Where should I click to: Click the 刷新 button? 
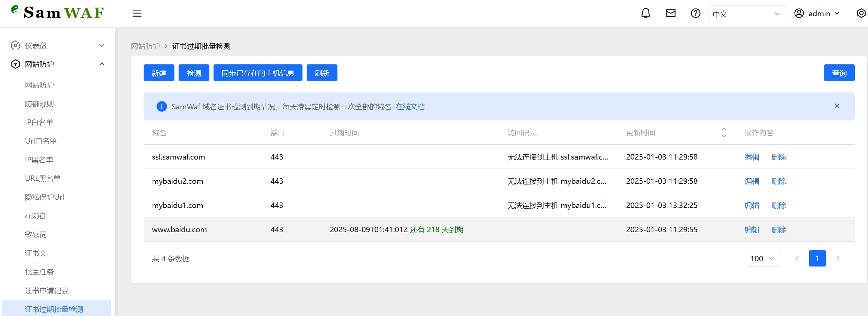coord(322,73)
